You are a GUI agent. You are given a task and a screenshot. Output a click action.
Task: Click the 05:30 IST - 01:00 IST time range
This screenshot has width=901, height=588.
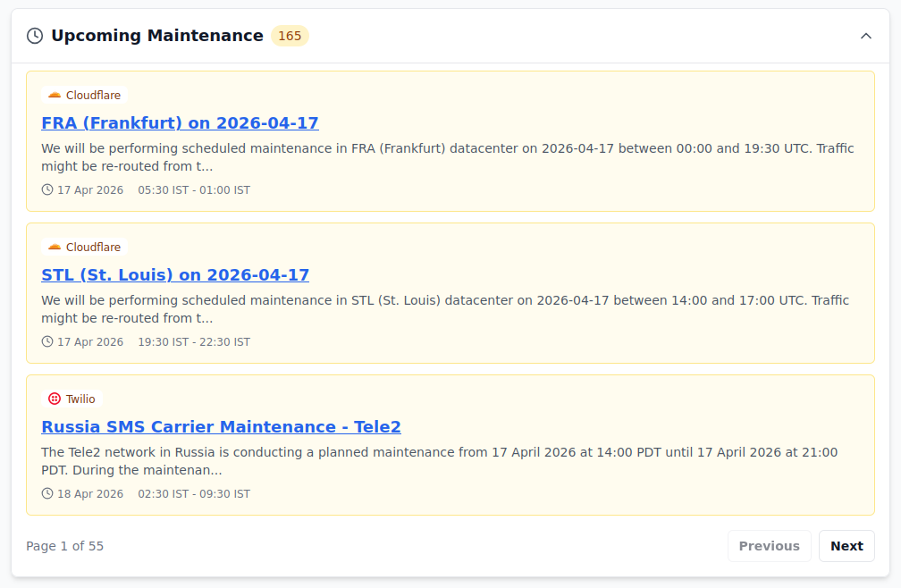coord(194,190)
